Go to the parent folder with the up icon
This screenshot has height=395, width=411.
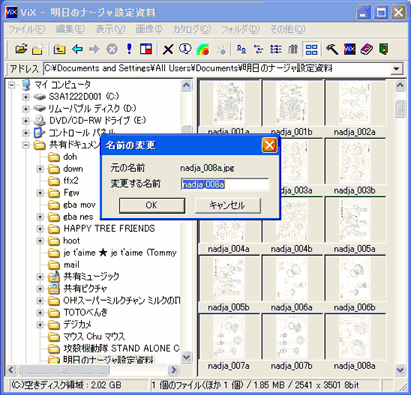(x=59, y=49)
